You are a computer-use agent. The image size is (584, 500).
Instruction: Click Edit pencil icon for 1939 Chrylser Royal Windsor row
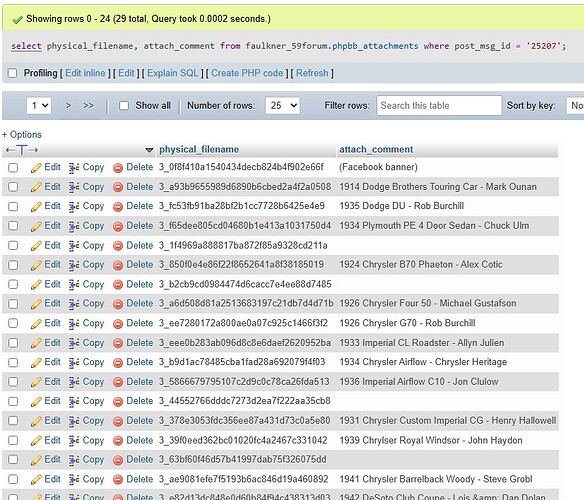tap(36, 441)
